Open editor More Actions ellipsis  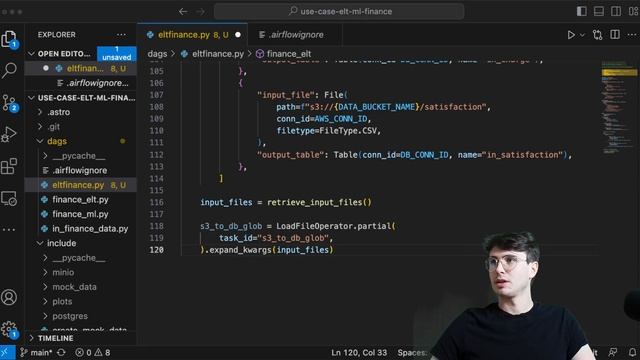[632, 35]
